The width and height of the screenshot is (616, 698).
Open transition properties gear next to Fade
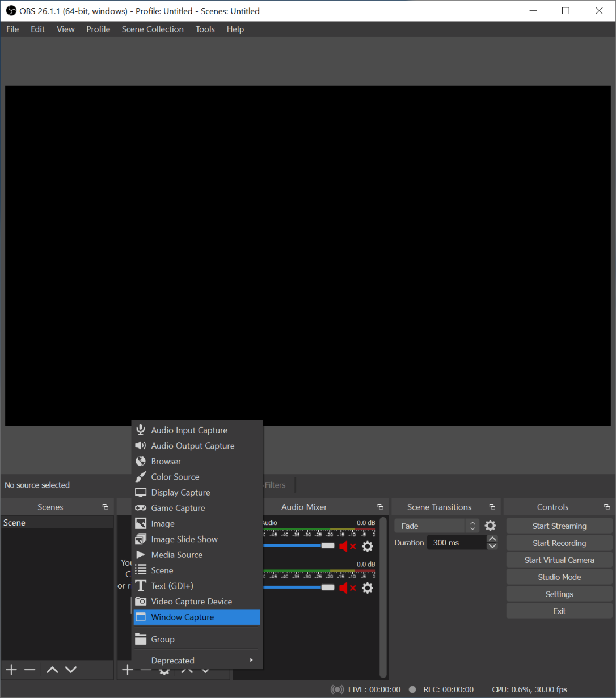(x=491, y=526)
